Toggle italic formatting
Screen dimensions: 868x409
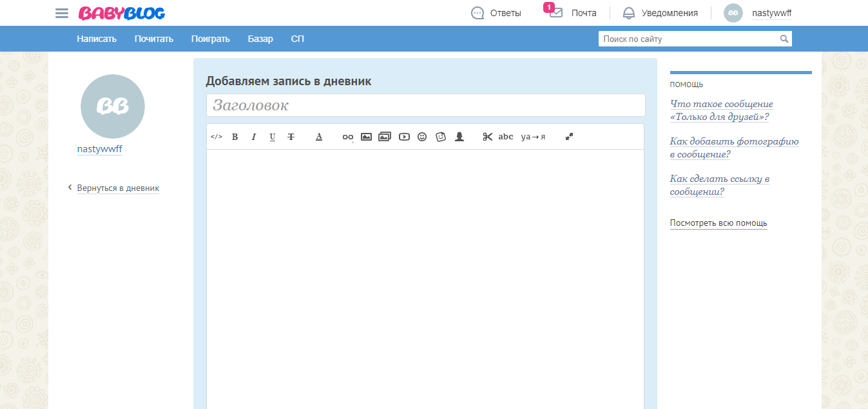point(254,136)
